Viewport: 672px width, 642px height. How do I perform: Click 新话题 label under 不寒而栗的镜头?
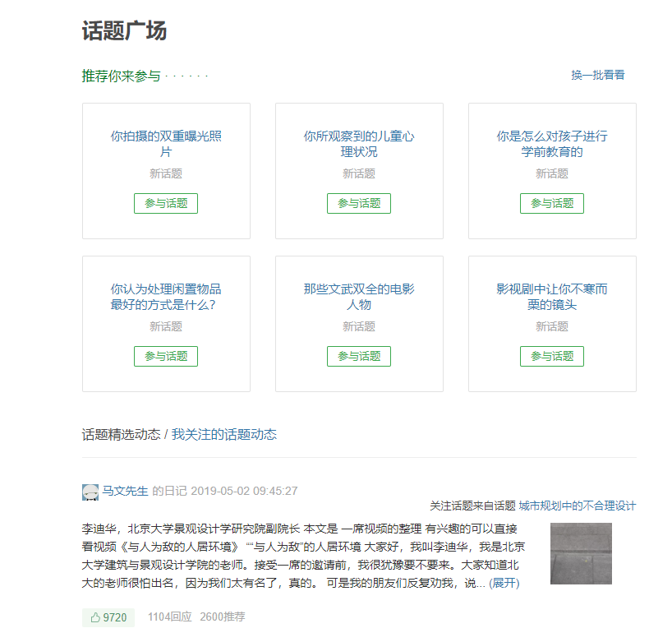coord(552,327)
